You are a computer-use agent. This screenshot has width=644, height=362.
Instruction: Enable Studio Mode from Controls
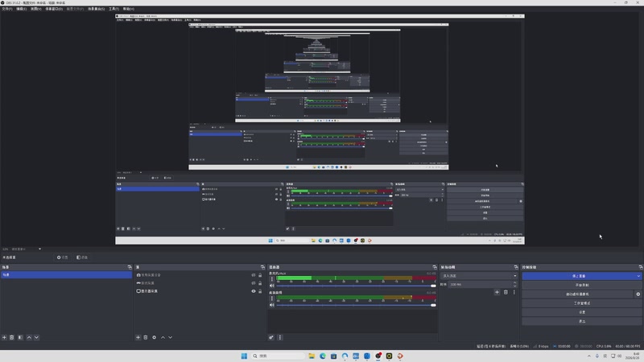coord(581,303)
